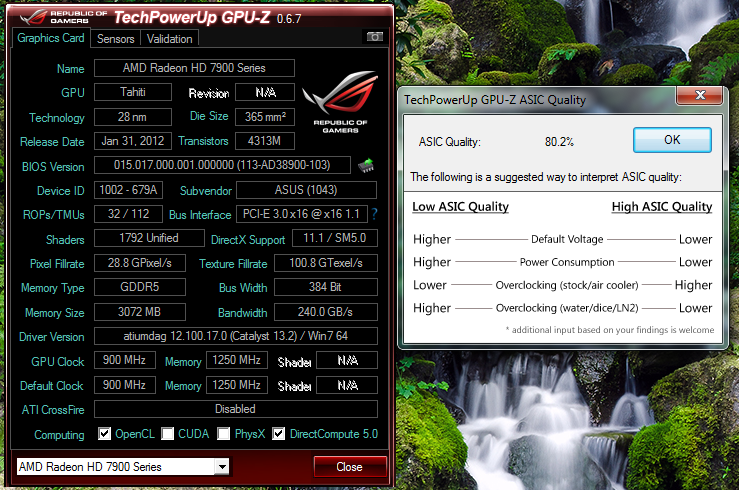This screenshot has width=739, height=490.
Task: Click the Bandwidth value 240.0 GB/s
Action: (x=326, y=312)
